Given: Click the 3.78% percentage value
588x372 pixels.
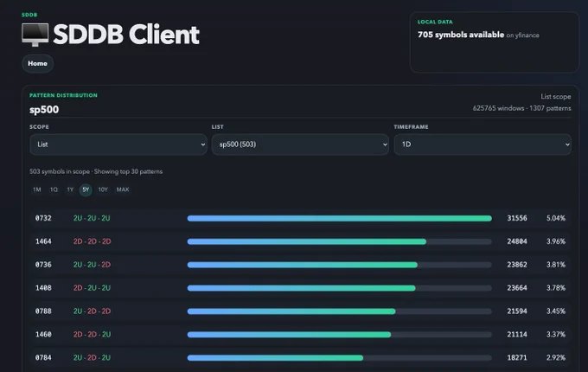Looking at the screenshot, I should coord(556,288).
